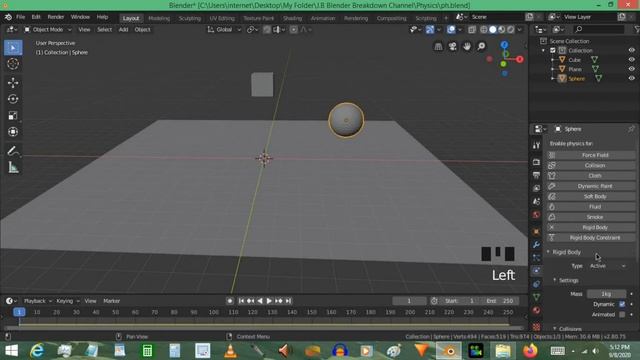The width and height of the screenshot is (640, 360).
Task: Enable Soft Body physics
Action: coord(591,196)
